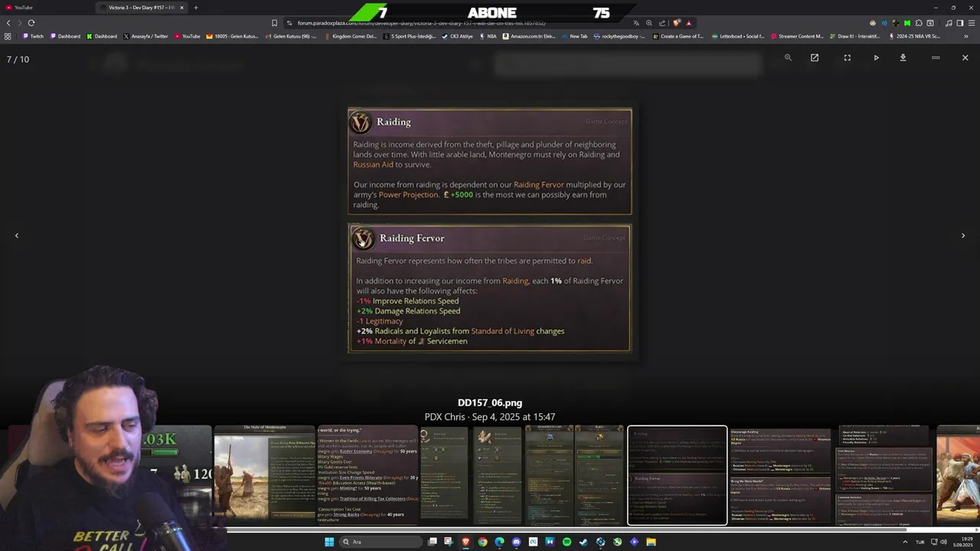
Task: Close the lightbox image viewer
Action: pyautogui.click(x=965, y=57)
